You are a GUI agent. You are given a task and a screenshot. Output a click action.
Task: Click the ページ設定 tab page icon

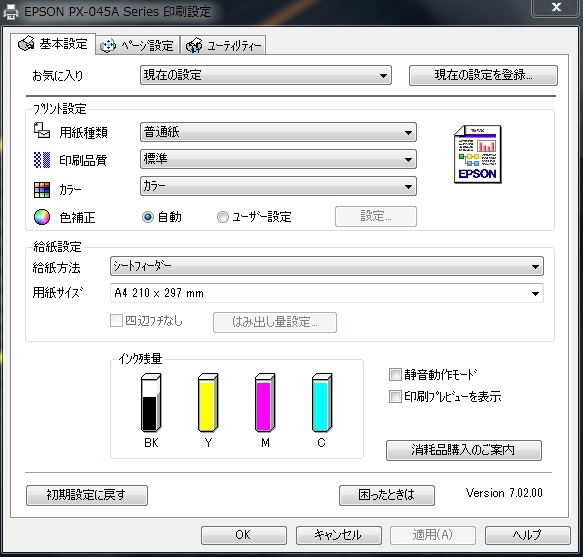108,46
